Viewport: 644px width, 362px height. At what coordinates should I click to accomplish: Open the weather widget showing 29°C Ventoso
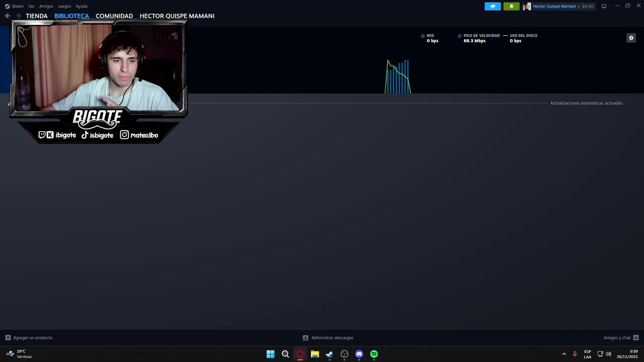[19, 354]
